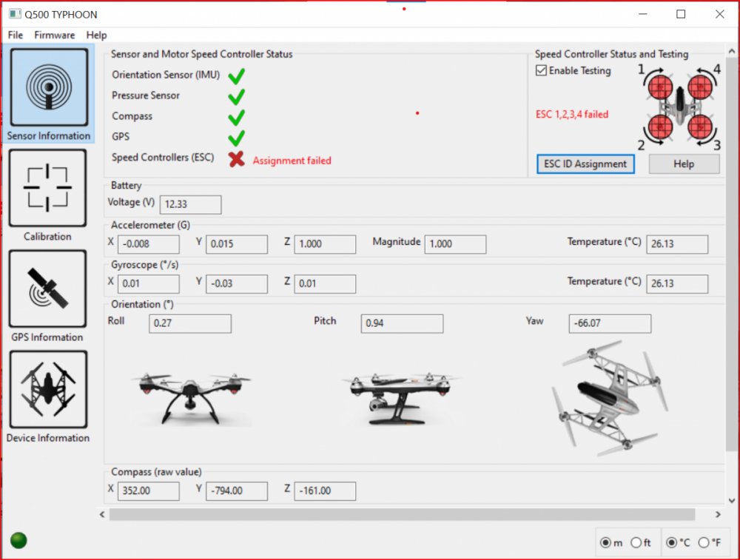The image size is (740, 560).
Task: Click the 'Speed Controllers (ESC)' label
Action: click(x=163, y=158)
